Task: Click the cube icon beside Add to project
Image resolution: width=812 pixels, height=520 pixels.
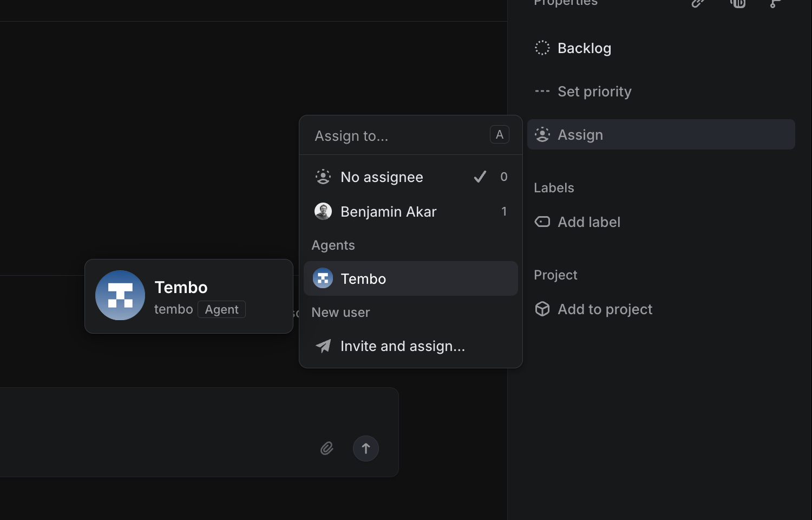Action: pyautogui.click(x=542, y=309)
